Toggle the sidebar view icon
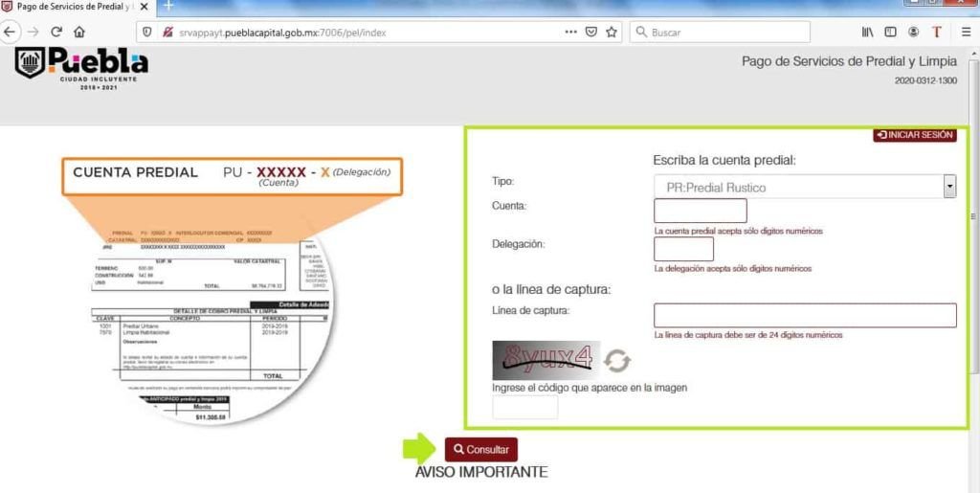 click(x=890, y=32)
